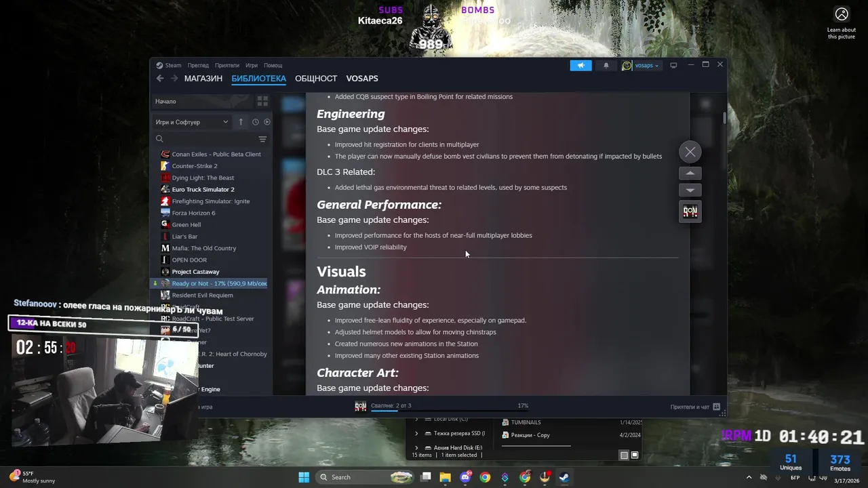
Task: Click the Ready or Not game icon button
Action: [x=690, y=211]
